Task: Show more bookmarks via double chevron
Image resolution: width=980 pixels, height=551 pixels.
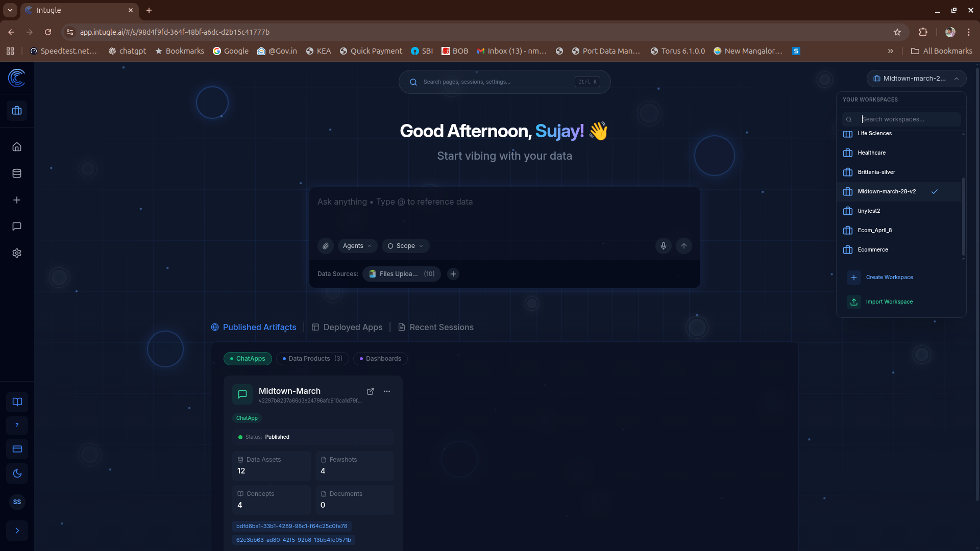Action: [891, 51]
